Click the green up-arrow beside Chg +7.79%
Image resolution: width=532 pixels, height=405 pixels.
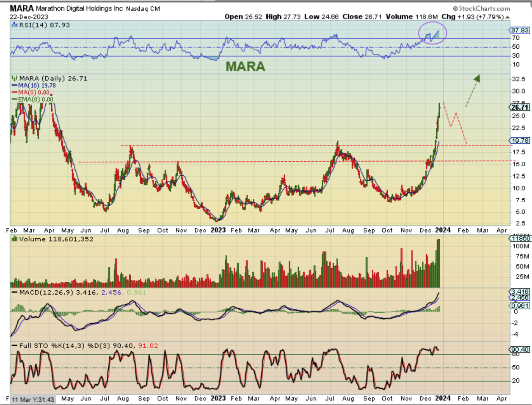coord(507,17)
